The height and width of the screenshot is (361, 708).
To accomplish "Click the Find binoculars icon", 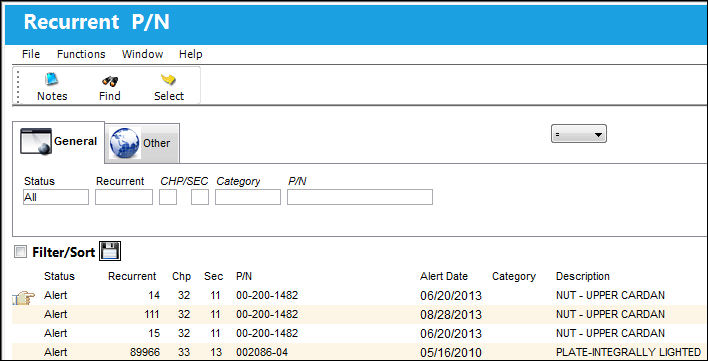I will pos(110,81).
